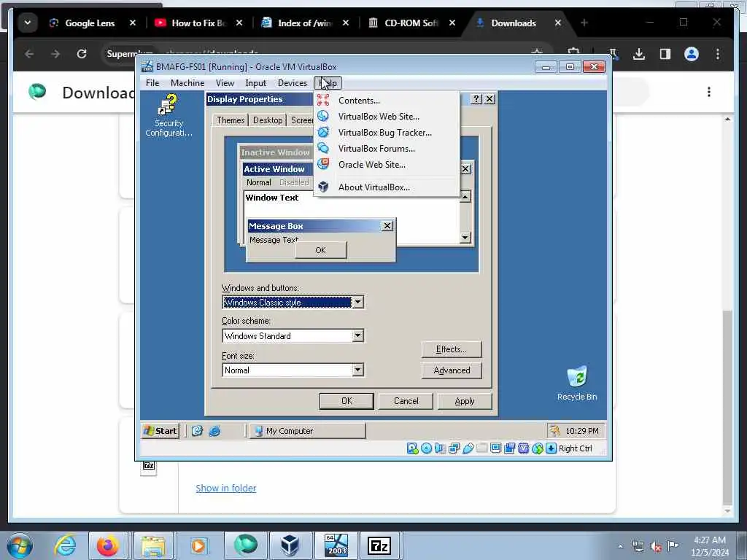Open the Devices menu in VirtualBox
The height and width of the screenshot is (560, 747).
coord(293,83)
